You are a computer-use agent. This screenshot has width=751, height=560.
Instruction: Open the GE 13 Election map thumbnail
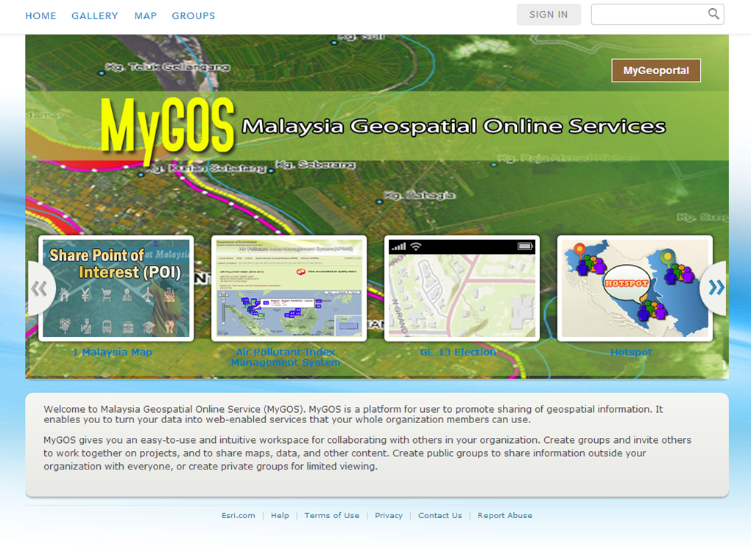(462, 288)
